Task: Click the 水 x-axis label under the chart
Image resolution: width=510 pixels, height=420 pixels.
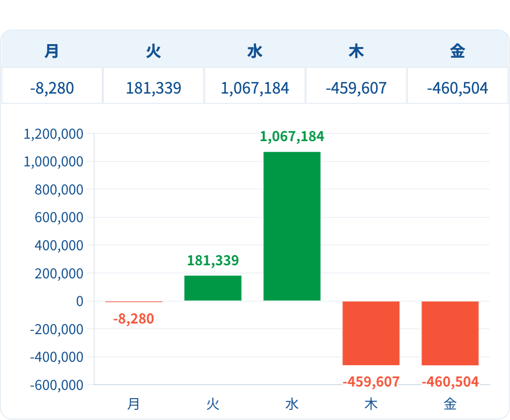Action: click(x=292, y=404)
